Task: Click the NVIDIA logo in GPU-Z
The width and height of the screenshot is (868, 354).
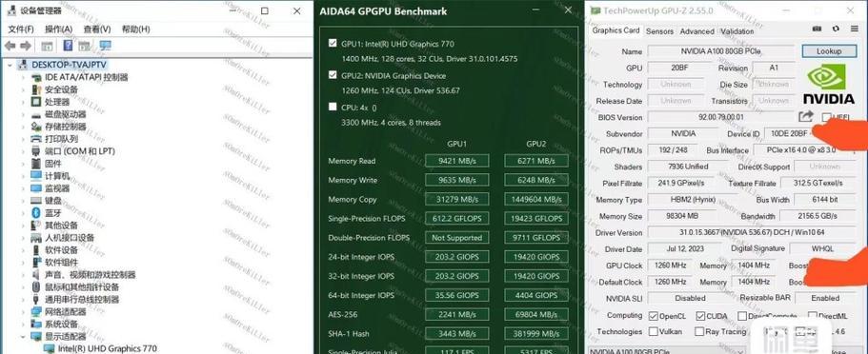Action: point(828,84)
